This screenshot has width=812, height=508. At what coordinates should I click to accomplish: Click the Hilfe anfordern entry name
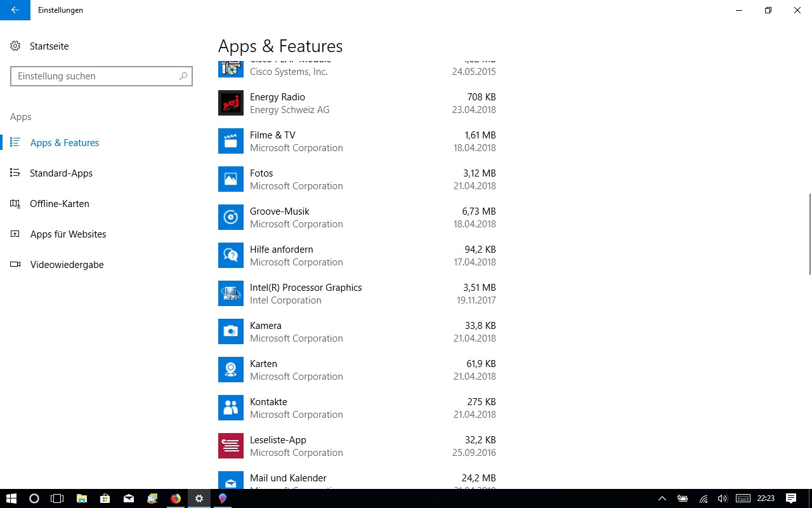282,250
